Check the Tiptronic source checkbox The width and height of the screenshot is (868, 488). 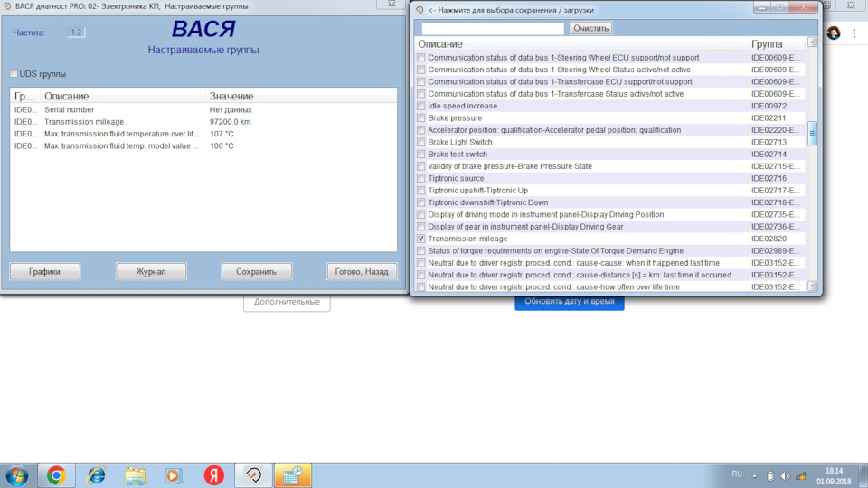421,178
